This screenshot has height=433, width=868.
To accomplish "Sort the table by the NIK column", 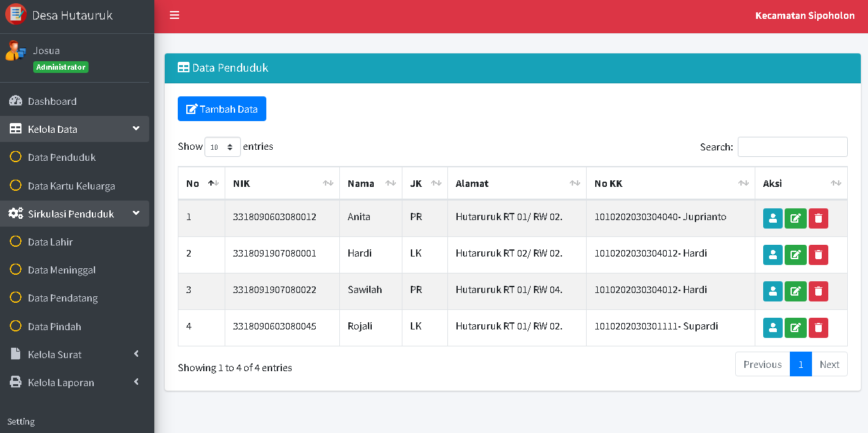I will click(x=281, y=184).
